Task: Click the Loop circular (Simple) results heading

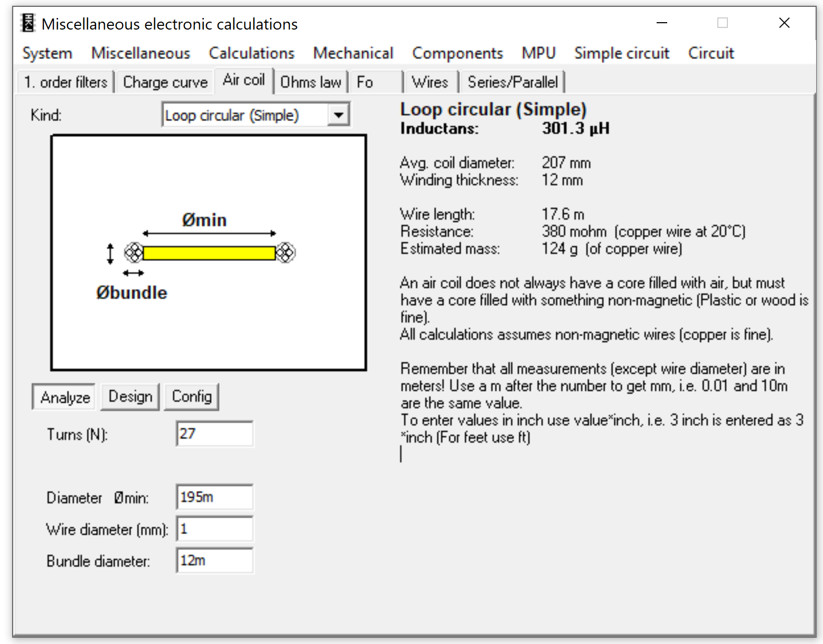Action: click(493, 109)
